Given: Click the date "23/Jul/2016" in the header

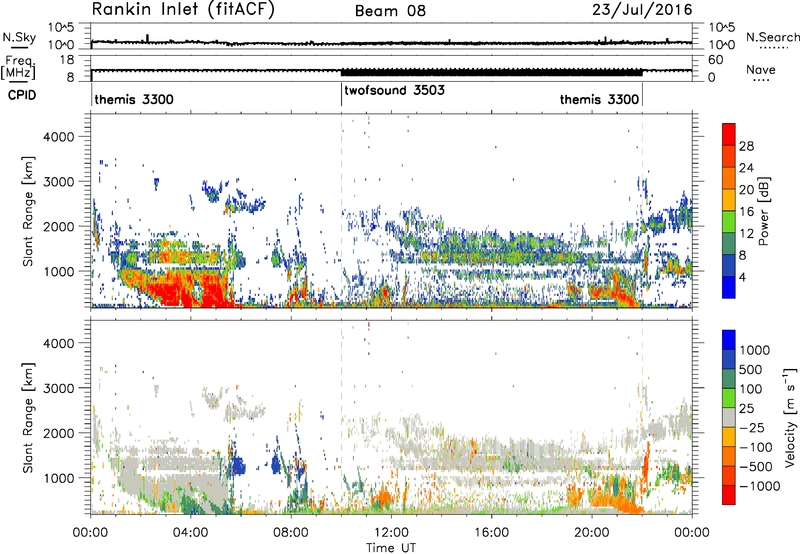Looking at the screenshot, I should pyautogui.click(x=642, y=10).
